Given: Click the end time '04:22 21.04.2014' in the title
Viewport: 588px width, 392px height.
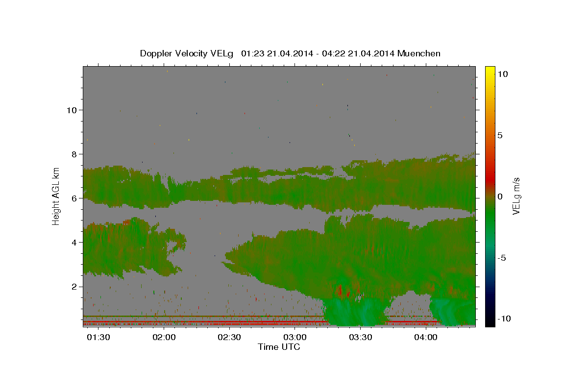Looking at the screenshot, I should [x=359, y=53].
